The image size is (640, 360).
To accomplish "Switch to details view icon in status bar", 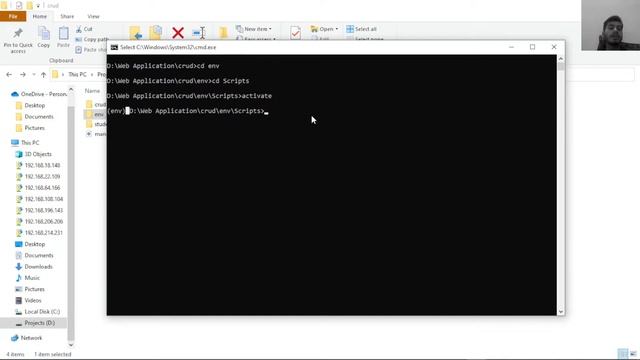I will (622, 354).
